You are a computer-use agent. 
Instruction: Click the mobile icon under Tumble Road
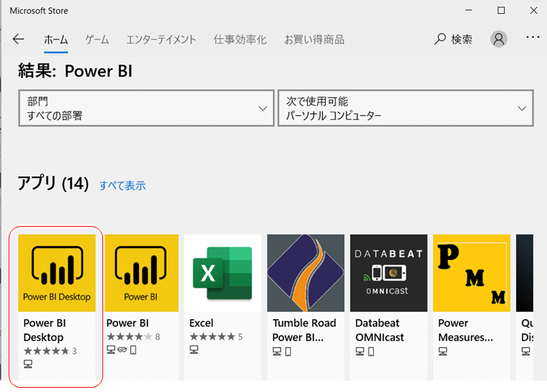point(288,351)
